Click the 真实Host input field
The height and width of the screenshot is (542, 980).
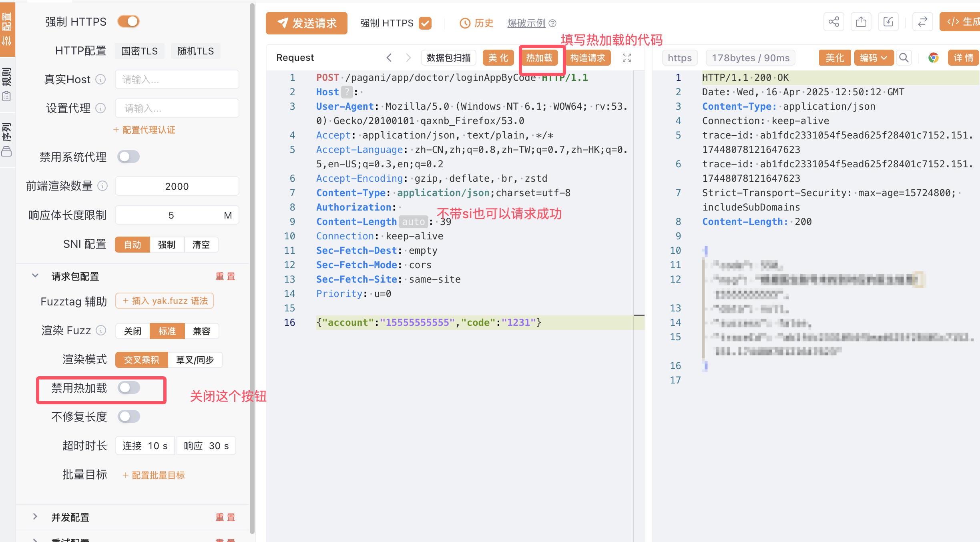(x=177, y=79)
